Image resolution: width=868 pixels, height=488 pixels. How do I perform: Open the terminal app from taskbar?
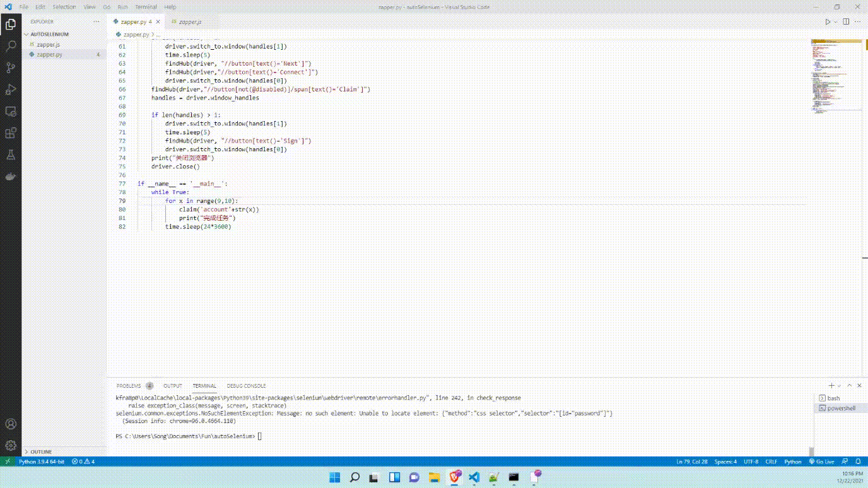coord(514,477)
